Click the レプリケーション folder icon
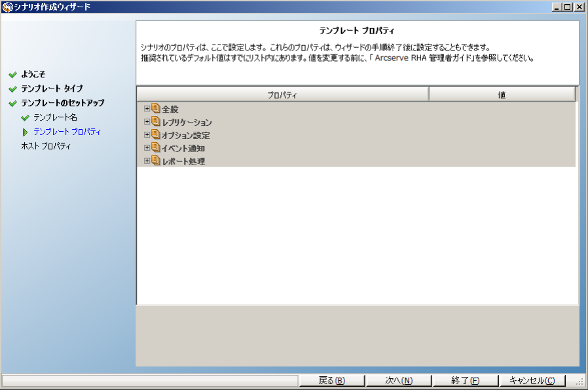Screen dimensions: 588x390 tap(156, 122)
